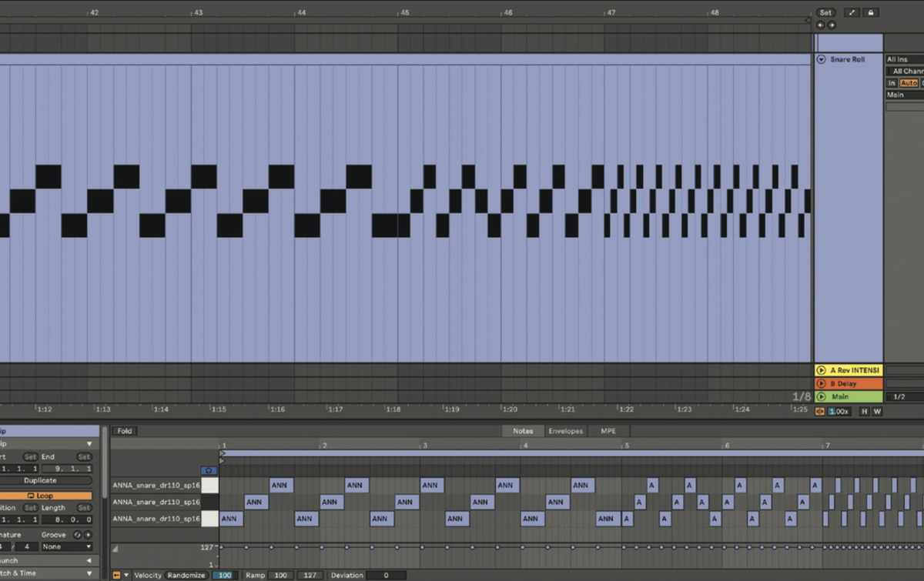The height and width of the screenshot is (581, 924).
Task: Open the All Ins input dropdown
Action: [899, 59]
